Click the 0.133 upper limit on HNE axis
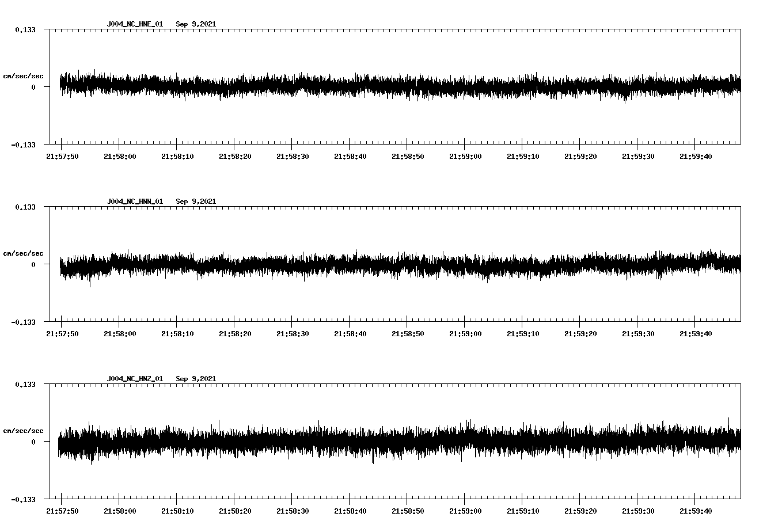The image size is (782, 532). [x=25, y=30]
